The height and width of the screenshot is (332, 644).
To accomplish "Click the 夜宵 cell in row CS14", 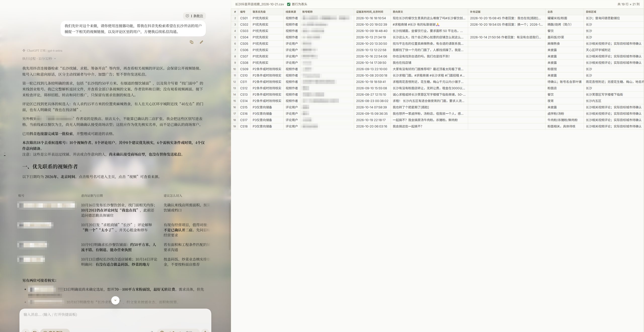I will [x=564, y=101].
